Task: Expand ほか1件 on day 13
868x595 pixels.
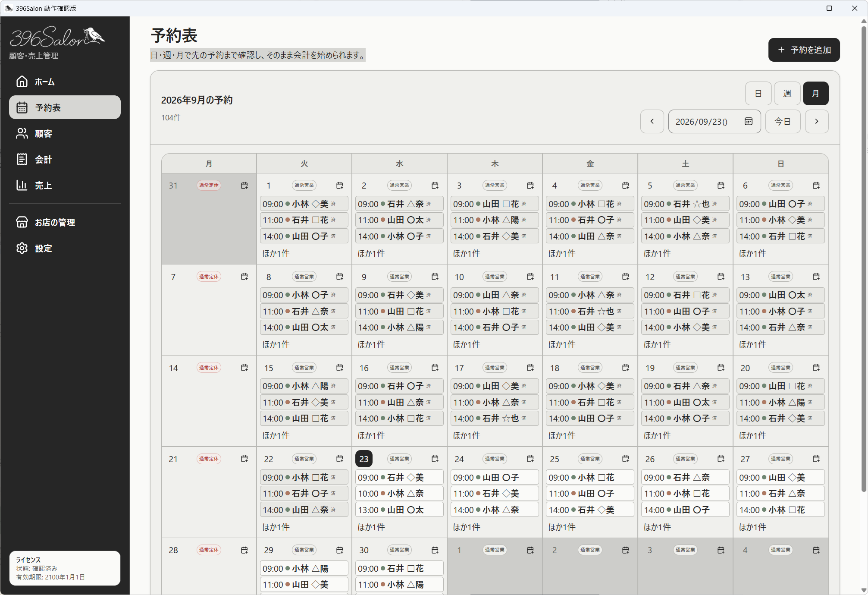Action: pos(752,345)
